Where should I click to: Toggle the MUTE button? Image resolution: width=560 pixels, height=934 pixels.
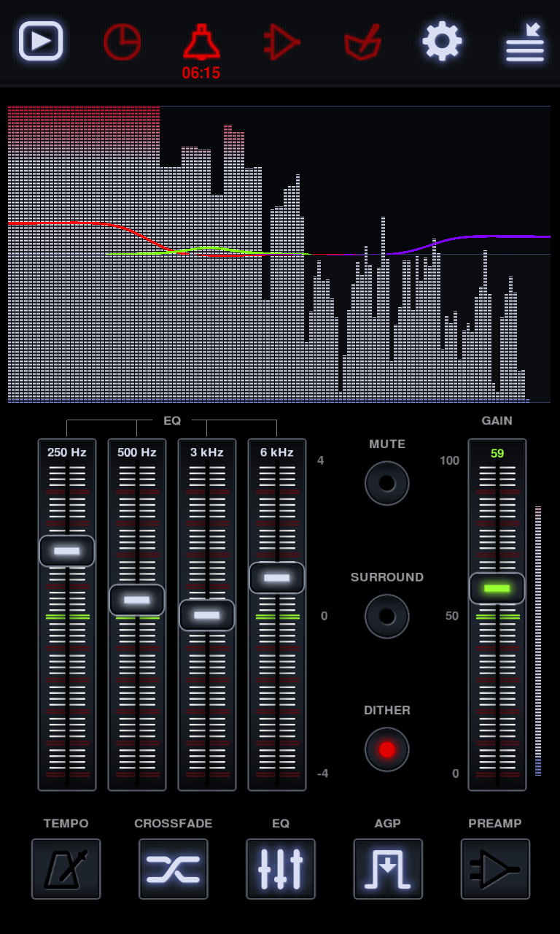(x=387, y=483)
